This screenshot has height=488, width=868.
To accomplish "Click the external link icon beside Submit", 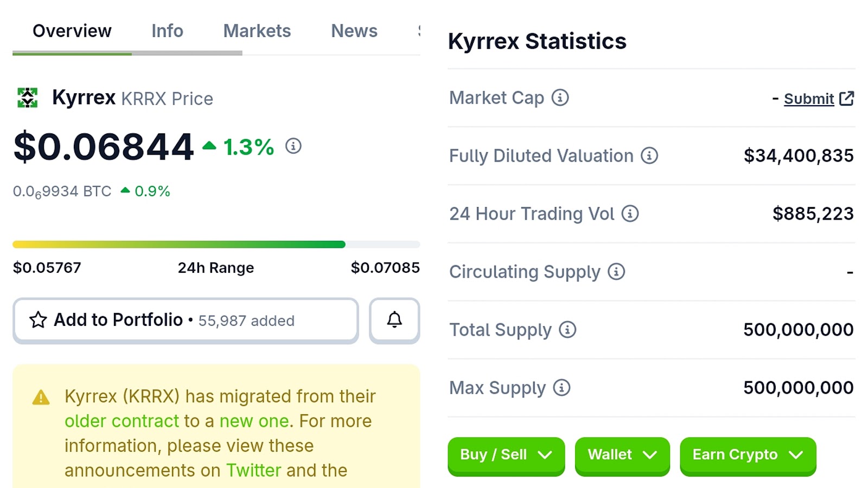I will (846, 98).
